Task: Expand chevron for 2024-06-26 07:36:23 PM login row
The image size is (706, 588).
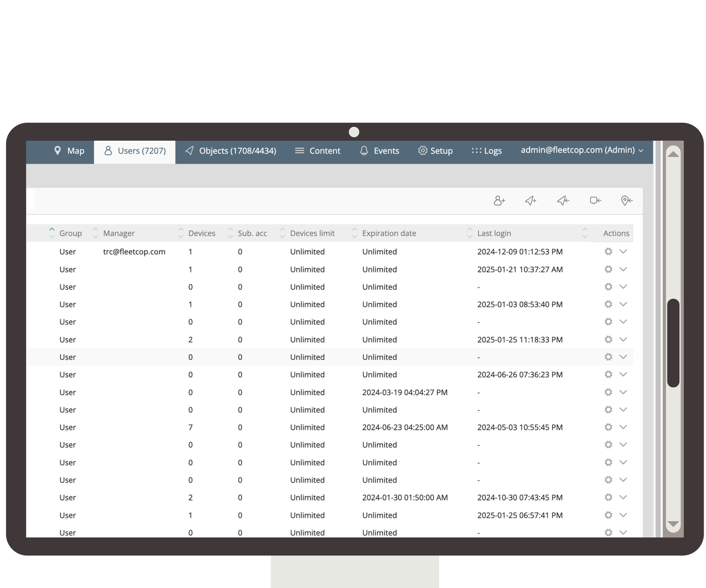Action: (x=623, y=374)
